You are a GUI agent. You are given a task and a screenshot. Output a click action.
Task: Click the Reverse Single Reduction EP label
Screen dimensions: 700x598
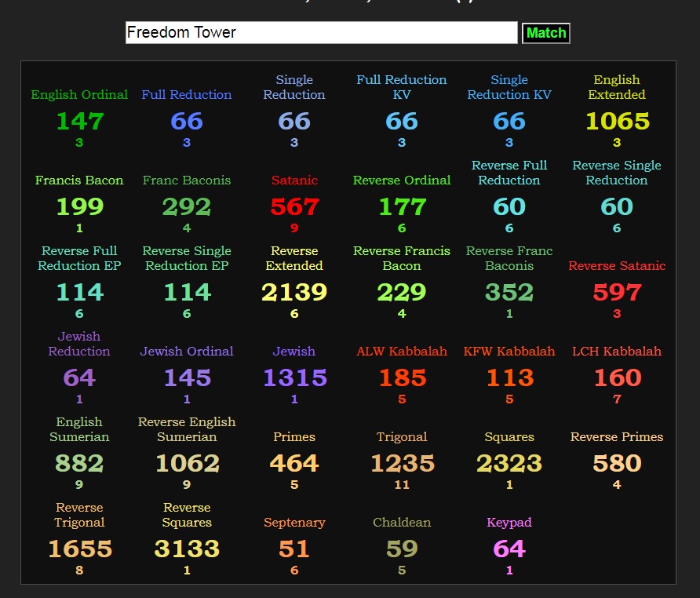tap(187, 258)
